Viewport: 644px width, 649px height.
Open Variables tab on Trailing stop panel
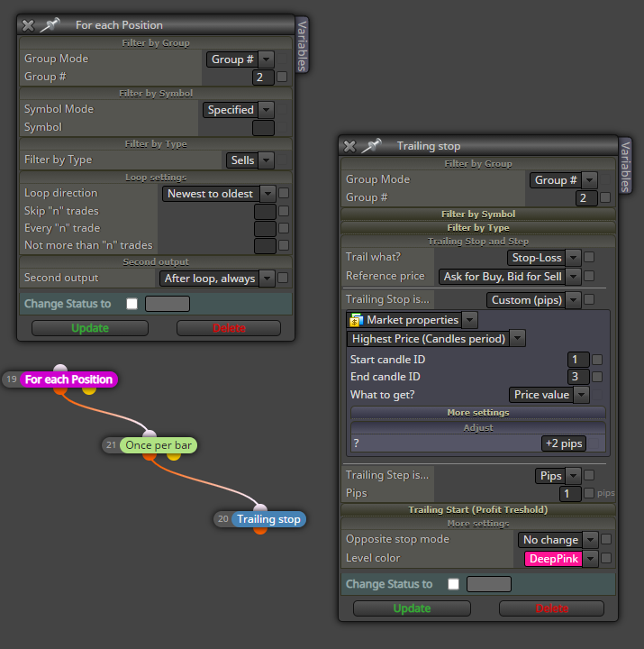(x=625, y=166)
